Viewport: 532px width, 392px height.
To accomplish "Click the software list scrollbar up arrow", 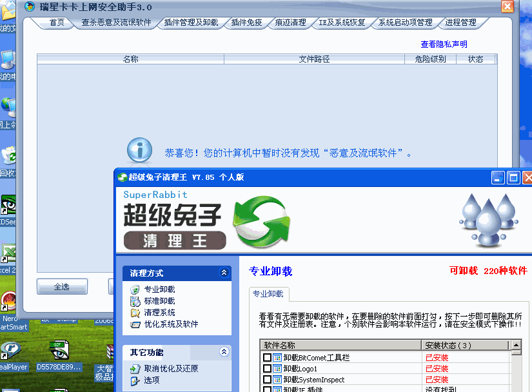I will click(x=516, y=346).
